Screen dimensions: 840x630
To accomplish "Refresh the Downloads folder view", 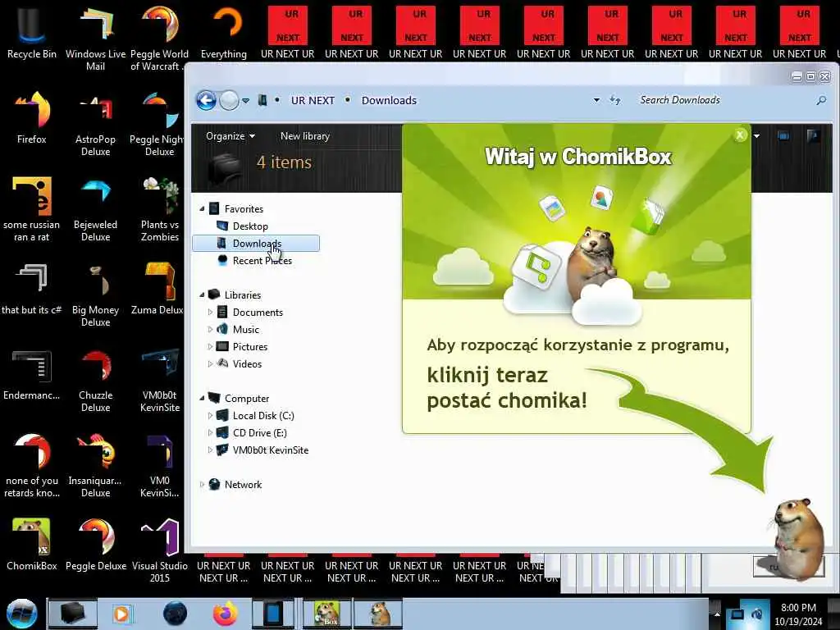I will pyautogui.click(x=615, y=100).
